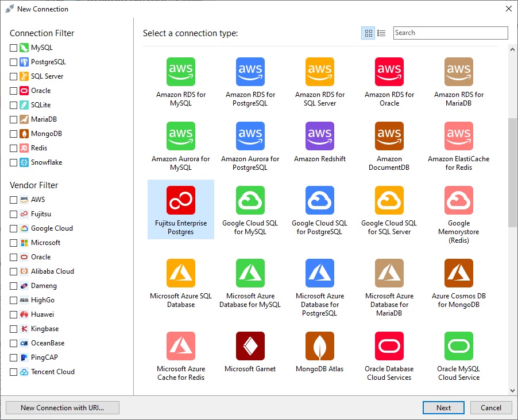Select Google Memorystore (Redis) icon
This screenshot has height=420, width=518.
pyautogui.click(x=458, y=200)
